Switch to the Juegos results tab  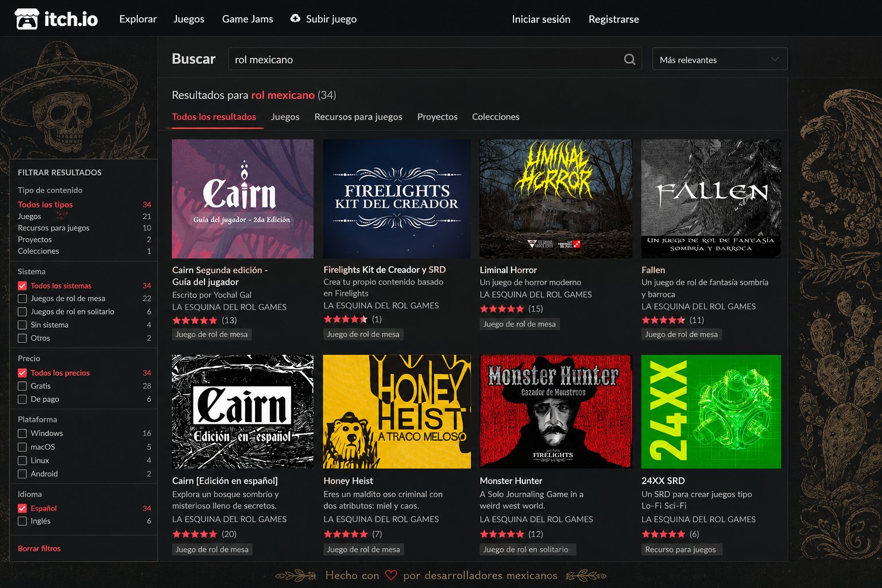285,117
